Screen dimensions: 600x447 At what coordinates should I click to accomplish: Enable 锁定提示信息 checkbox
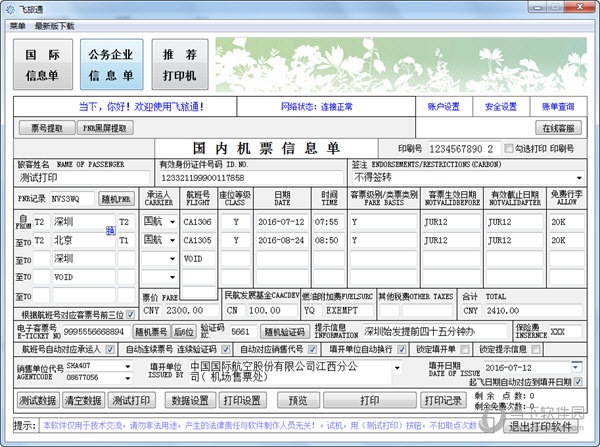point(473,350)
